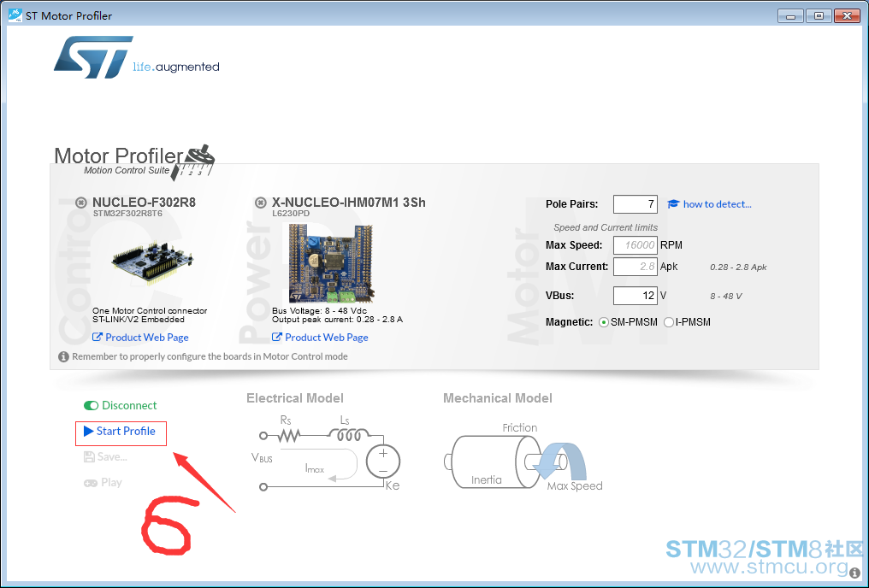Minimize the ST Motor Profiler window

(x=790, y=16)
